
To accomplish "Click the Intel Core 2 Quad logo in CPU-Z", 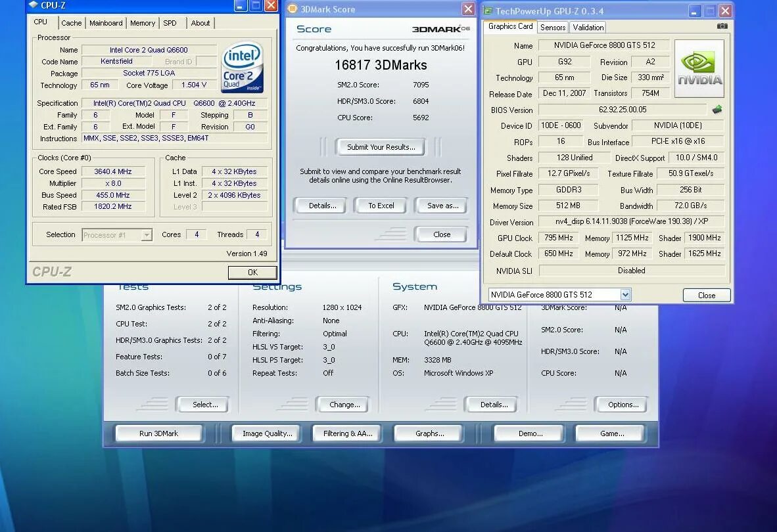I will 243,67.
